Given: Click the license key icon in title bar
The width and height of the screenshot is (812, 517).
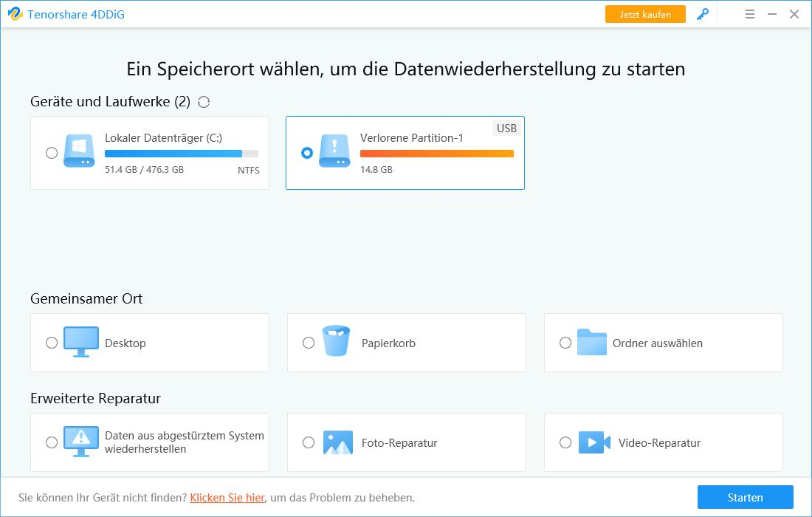Looking at the screenshot, I should point(702,13).
